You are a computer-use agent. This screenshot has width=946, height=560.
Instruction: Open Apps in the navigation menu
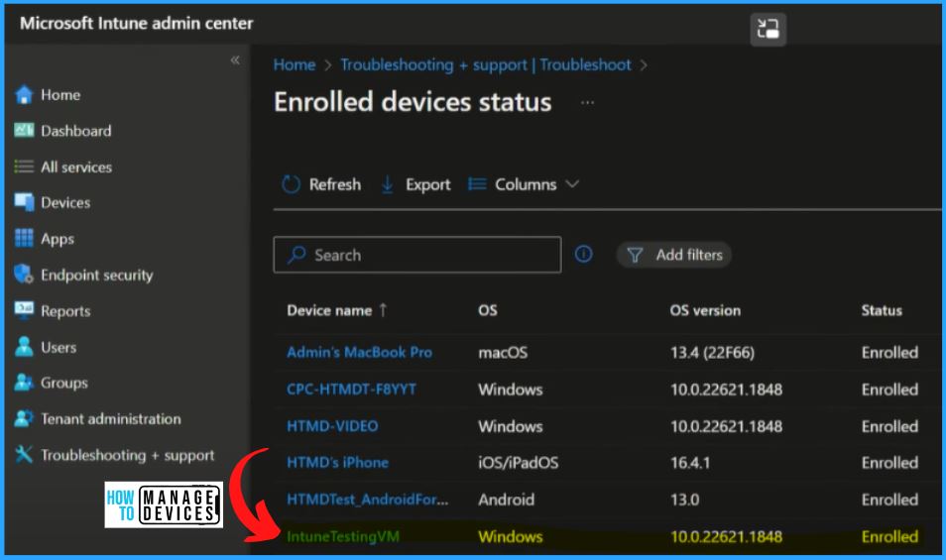(x=58, y=239)
